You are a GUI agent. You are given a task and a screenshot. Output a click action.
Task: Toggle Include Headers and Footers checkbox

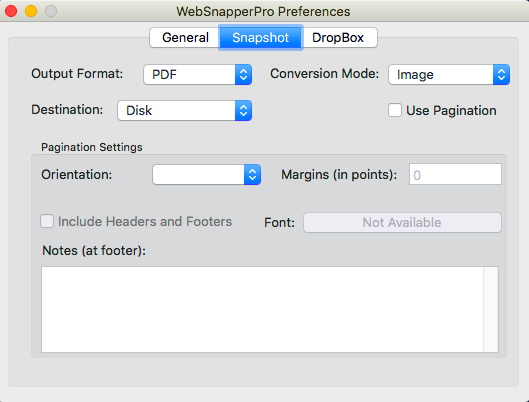tap(47, 222)
